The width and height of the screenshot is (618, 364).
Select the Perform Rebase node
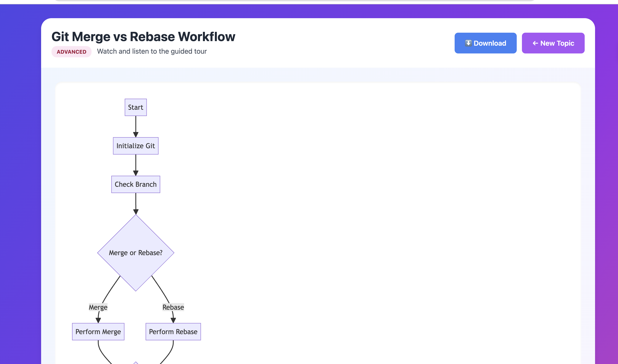173,332
